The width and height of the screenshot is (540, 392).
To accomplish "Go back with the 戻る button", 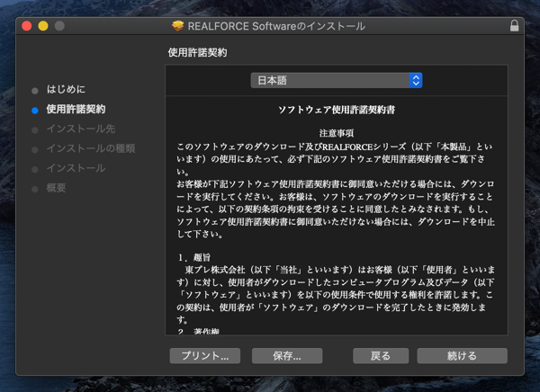I will click(x=381, y=356).
